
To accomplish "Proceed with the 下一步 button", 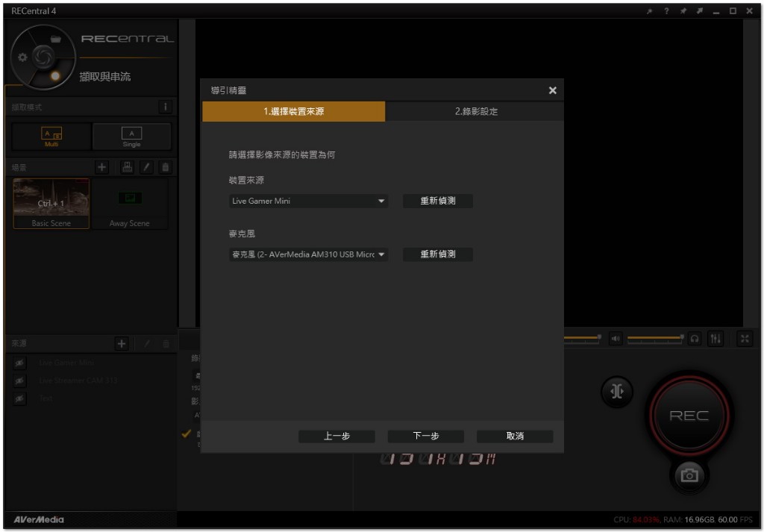I will point(426,436).
